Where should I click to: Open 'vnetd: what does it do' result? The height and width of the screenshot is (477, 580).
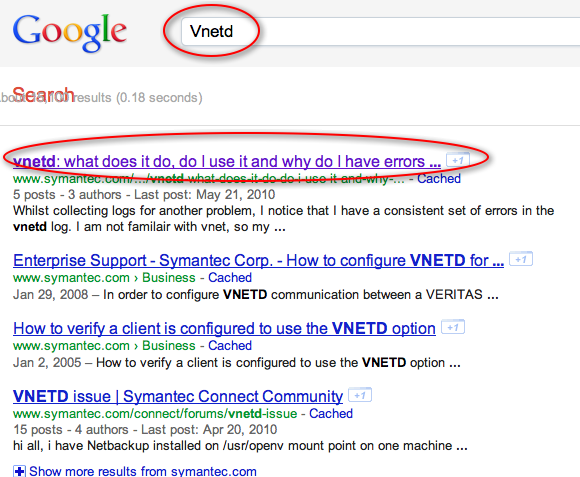point(227,162)
